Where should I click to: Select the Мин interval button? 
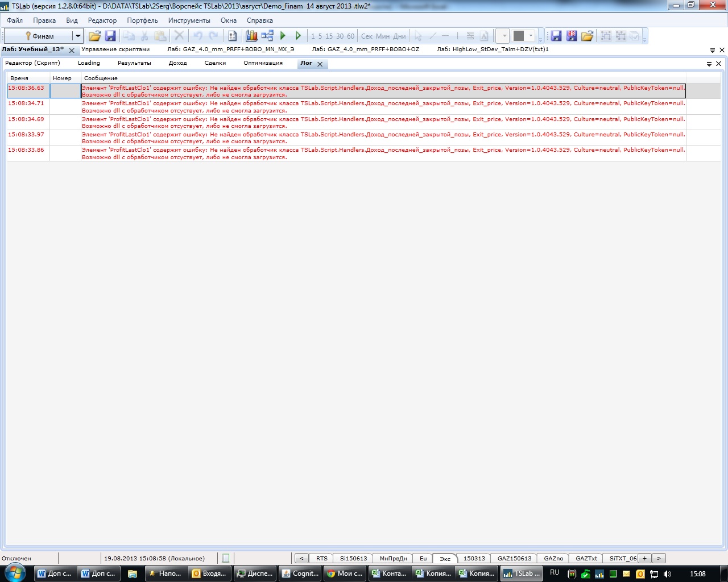[383, 36]
